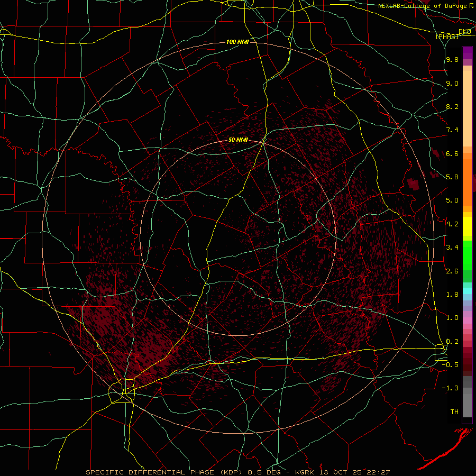Viewport: 476px width, 476px height.
Task: Click the 4.2 scale value
Action: 452,224
